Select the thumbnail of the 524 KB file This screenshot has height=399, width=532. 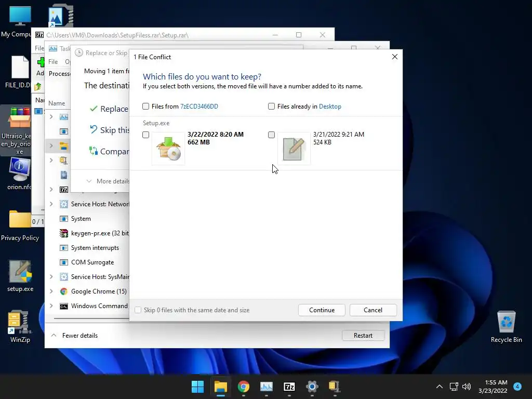pyautogui.click(x=294, y=148)
